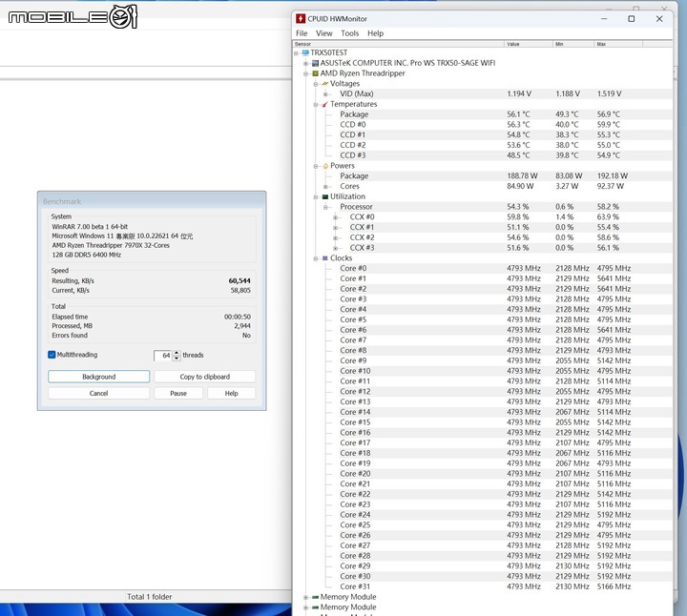Click the ASUSTeK motherboard icon
This screenshot has height=616, width=687.
click(x=315, y=63)
